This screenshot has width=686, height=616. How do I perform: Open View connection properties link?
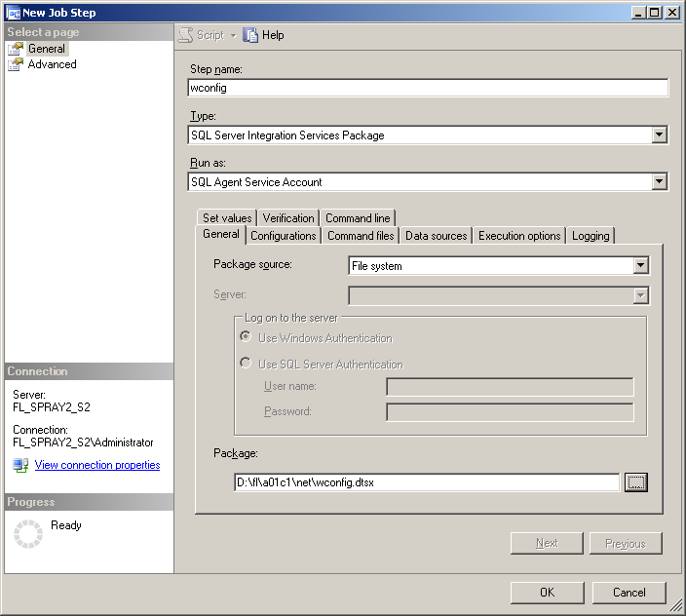coord(97,466)
